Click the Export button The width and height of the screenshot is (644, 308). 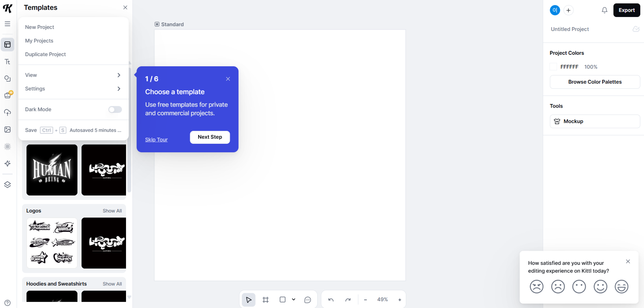coord(627,10)
